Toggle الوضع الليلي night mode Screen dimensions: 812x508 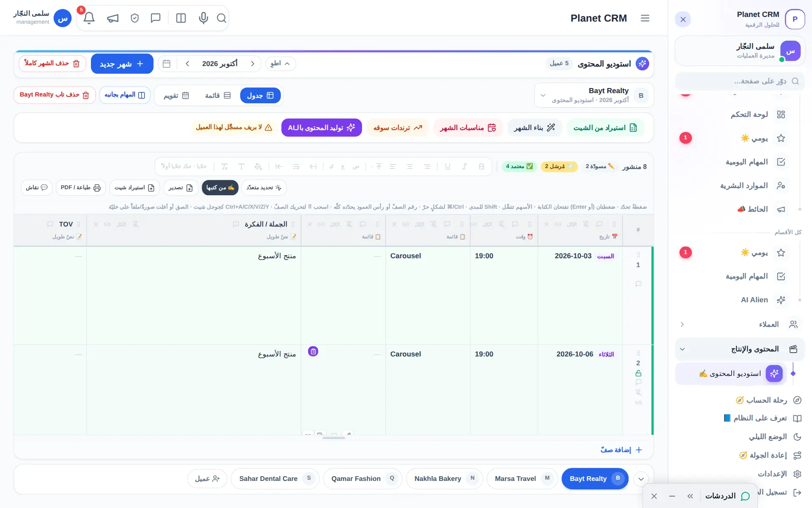point(775,436)
